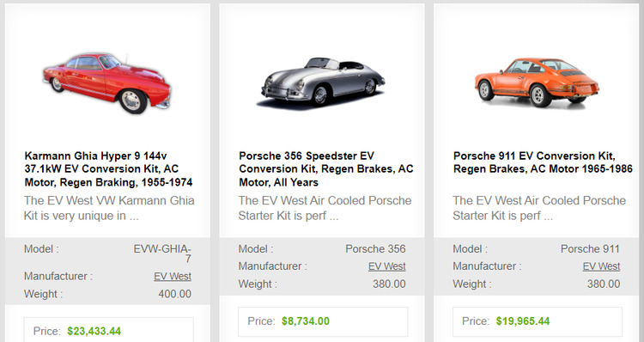This screenshot has height=342, width=644.
Task: Click the Porsche 911 Starter Kit description text
Action: coord(539,208)
